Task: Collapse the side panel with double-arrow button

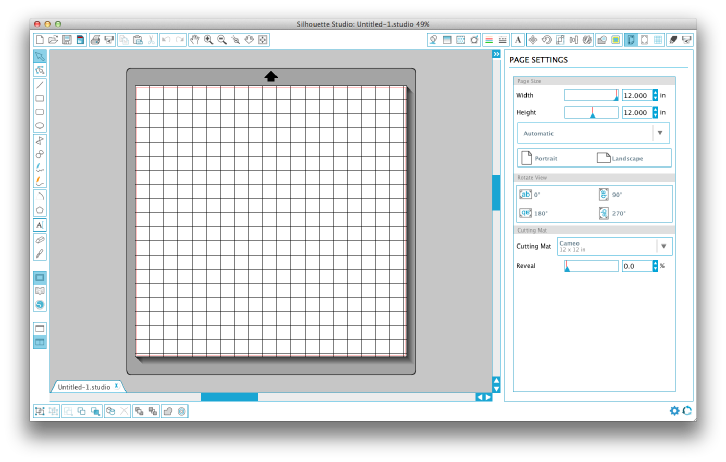Action: 496,54
